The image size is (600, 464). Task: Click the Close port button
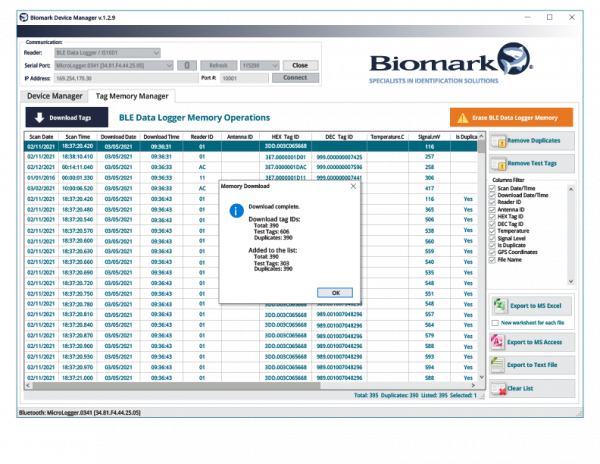(x=300, y=65)
